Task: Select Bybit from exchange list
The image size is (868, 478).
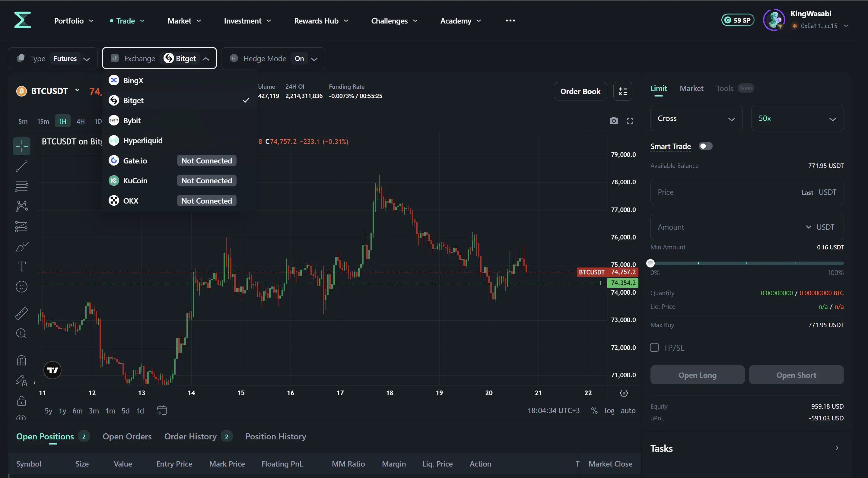Action: point(180,121)
